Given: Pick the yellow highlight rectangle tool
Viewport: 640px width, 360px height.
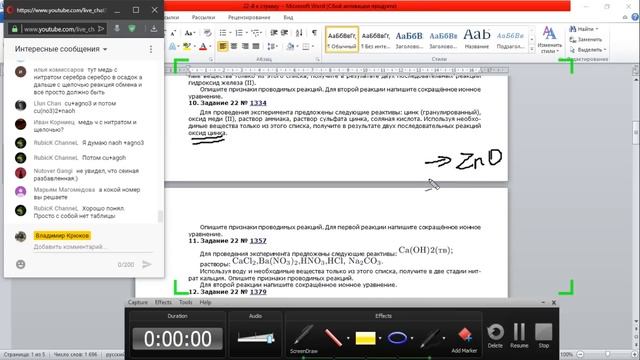Looking at the screenshot, I should (365, 338).
